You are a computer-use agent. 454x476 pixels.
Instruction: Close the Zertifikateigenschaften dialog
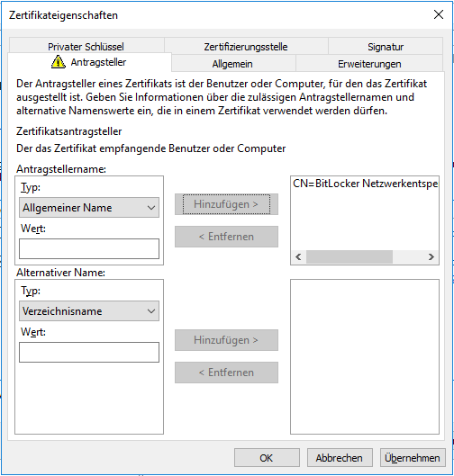pos(439,14)
